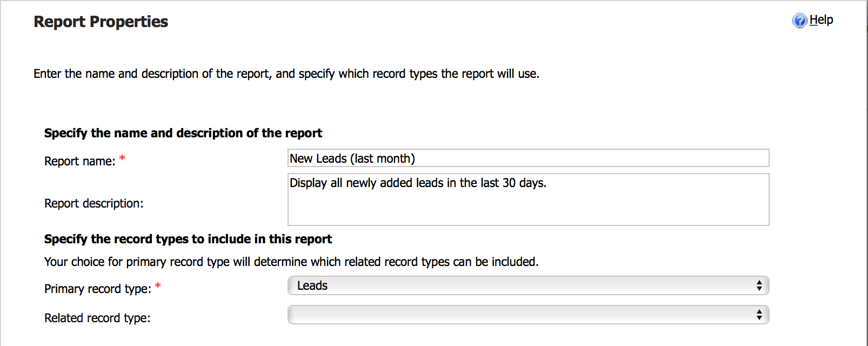Click the 'Primary record type:' label

point(98,289)
